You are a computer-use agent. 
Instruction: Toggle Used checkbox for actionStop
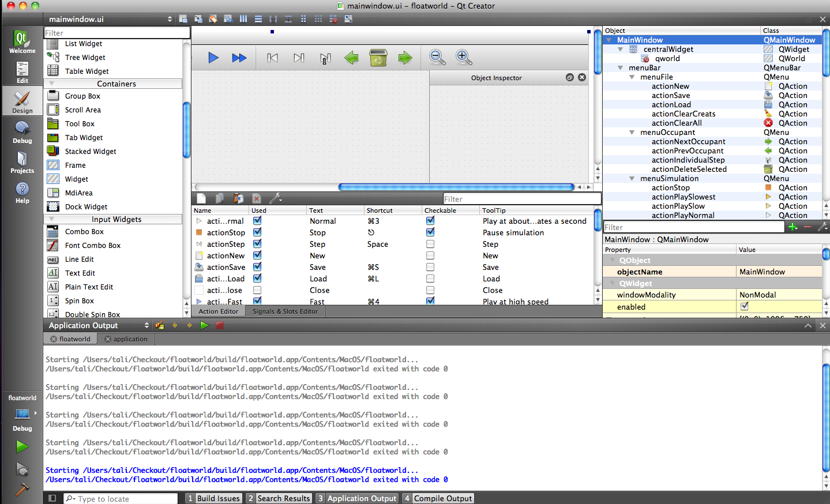257,232
